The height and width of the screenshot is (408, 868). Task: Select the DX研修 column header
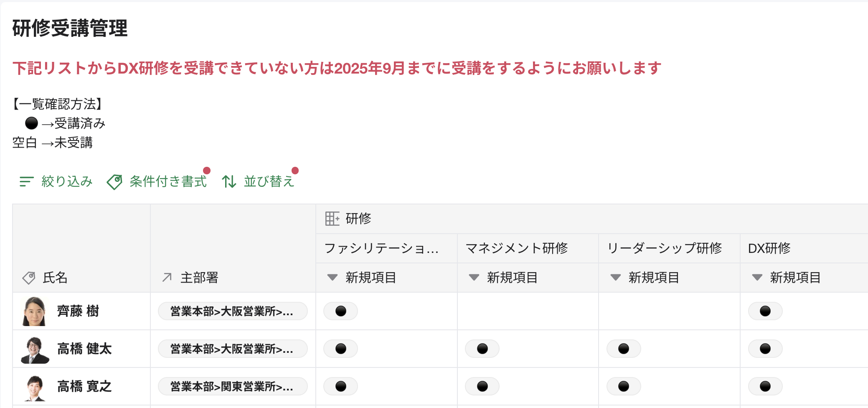point(769,248)
